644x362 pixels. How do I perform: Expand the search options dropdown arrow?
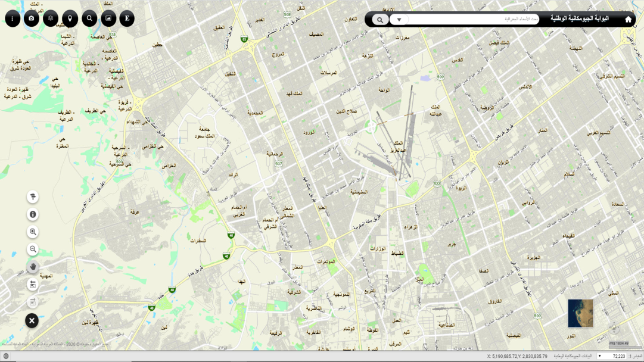399,19
